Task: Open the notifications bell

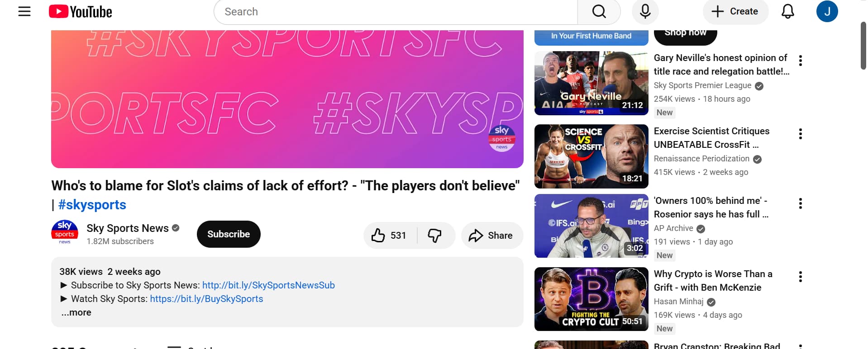Action: pos(787,11)
